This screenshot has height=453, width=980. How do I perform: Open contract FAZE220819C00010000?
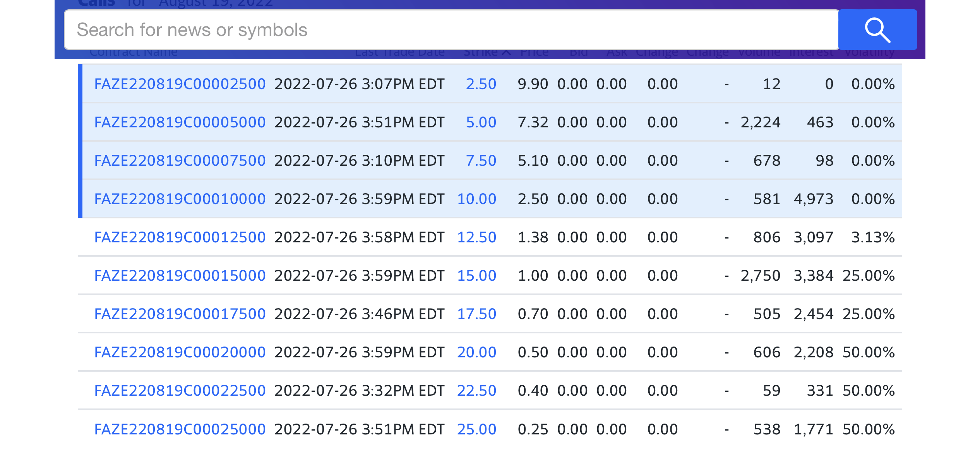[180, 199]
